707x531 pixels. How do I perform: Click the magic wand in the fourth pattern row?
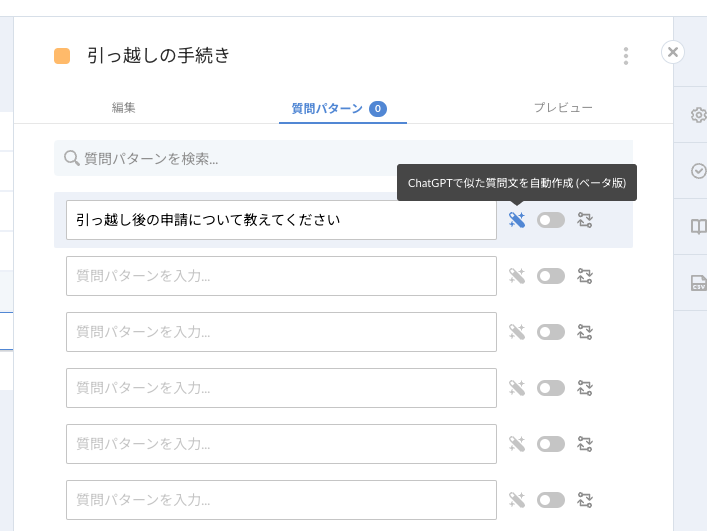517,388
